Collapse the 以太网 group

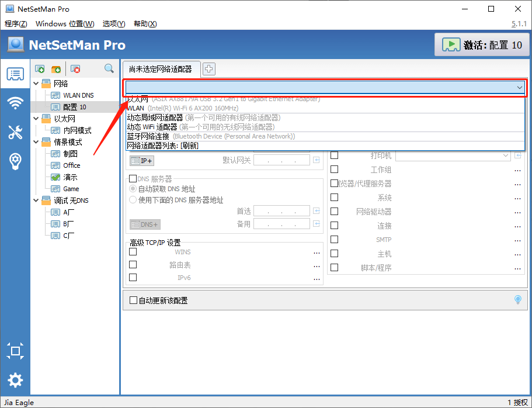click(36, 119)
